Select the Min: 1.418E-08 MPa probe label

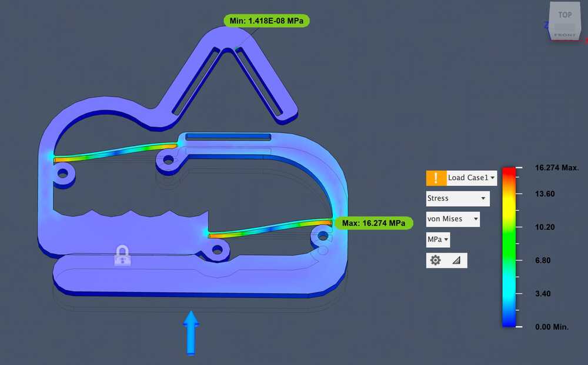coord(266,21)
